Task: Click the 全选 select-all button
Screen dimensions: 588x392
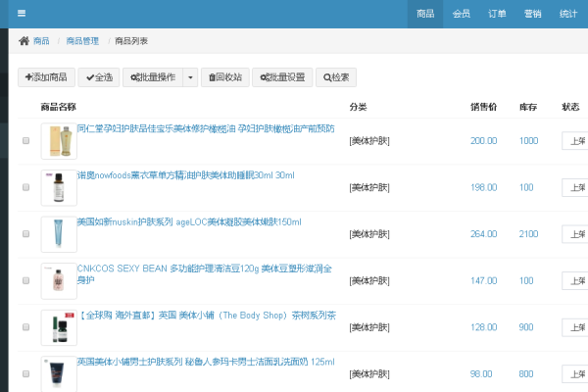Action: pyautogui.click(x=99, y=77)
